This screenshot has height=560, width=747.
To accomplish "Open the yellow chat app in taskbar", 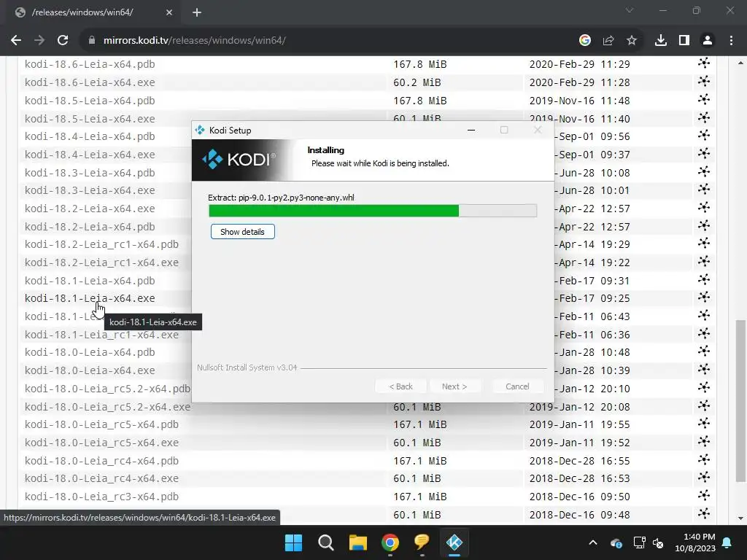I will pyautogui.click(x=422, y=542).
